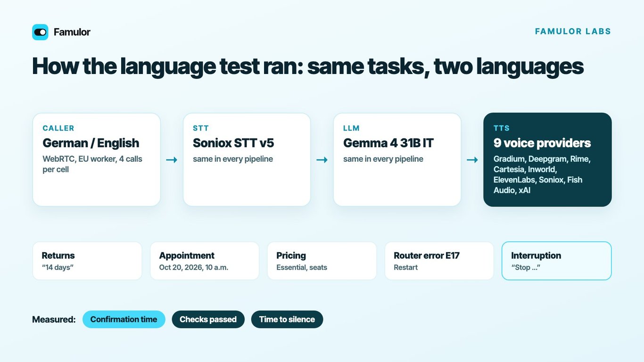Select the "Gemma 4 31B IT" title
This screenshot has height=362, width=644.
[x=388, y=143]
